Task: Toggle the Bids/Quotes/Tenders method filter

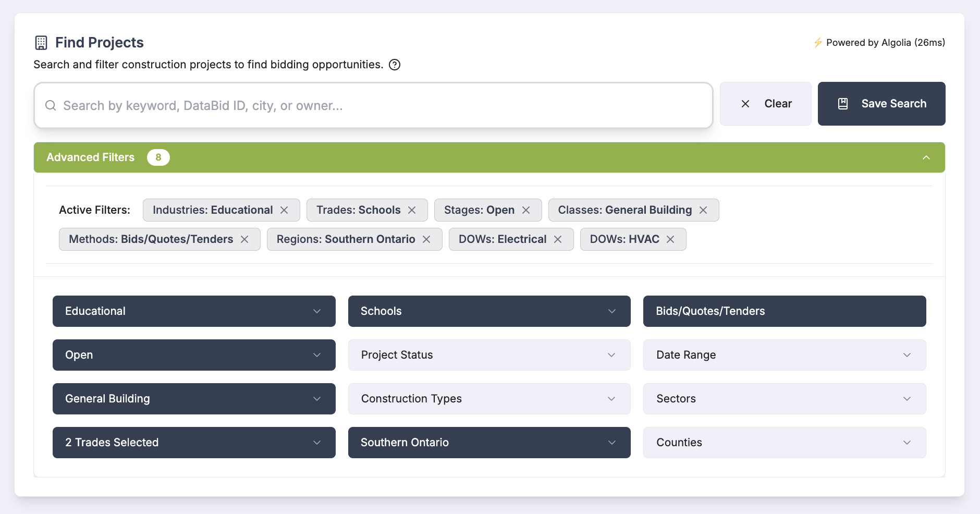Action: 785,311
